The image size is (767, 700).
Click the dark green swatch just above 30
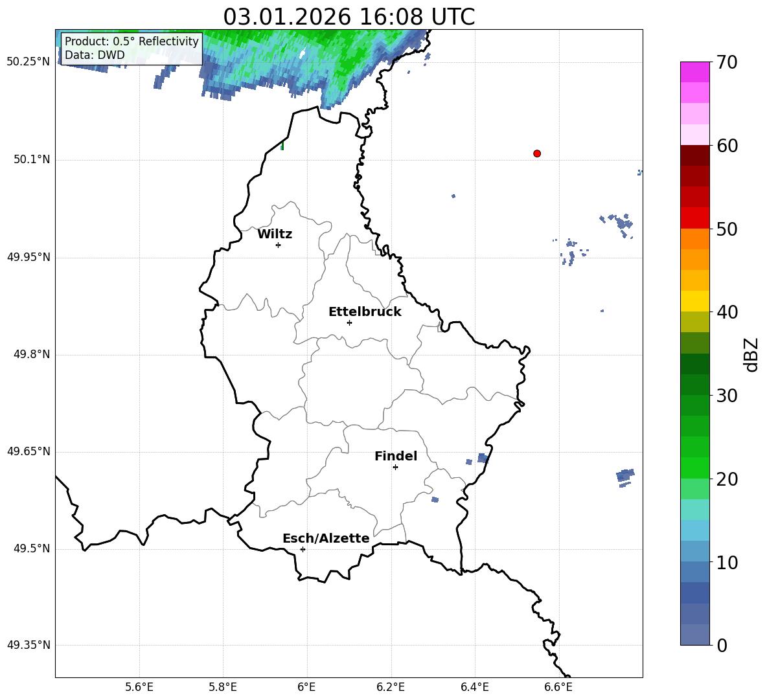click(x=694, y=385)
